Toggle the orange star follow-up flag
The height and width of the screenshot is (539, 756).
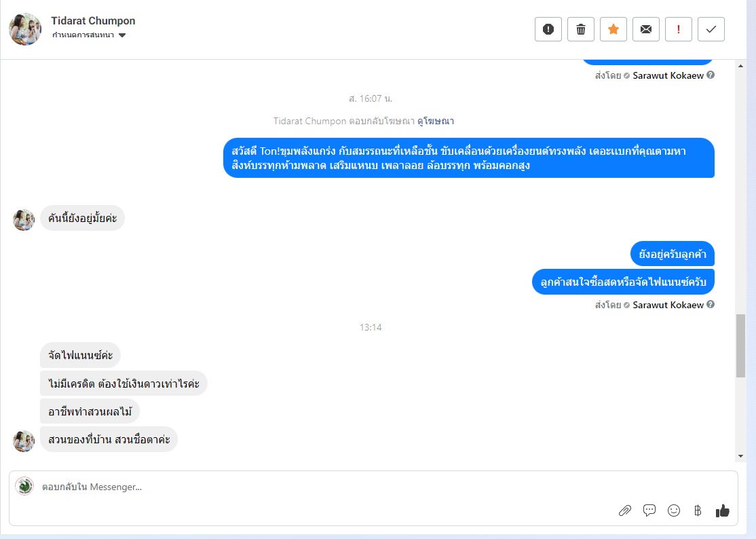point(613,29)
